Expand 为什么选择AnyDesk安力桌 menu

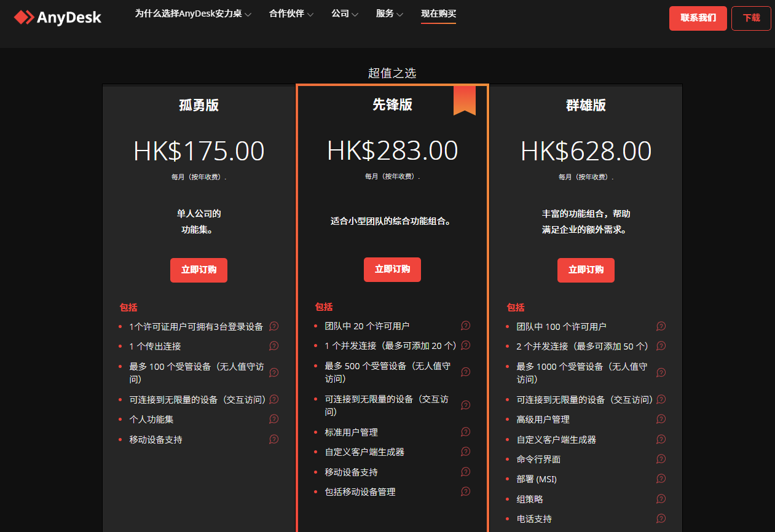pos(193,14)
